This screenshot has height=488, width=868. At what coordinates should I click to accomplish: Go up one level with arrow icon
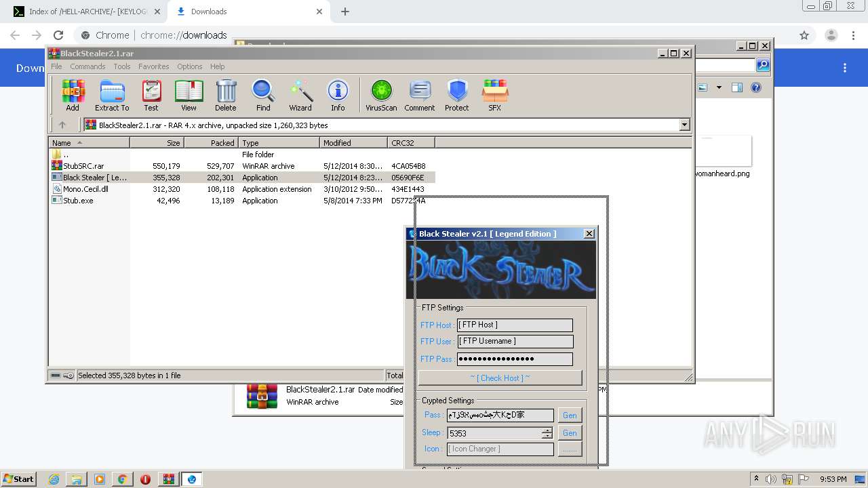(62, 125)
